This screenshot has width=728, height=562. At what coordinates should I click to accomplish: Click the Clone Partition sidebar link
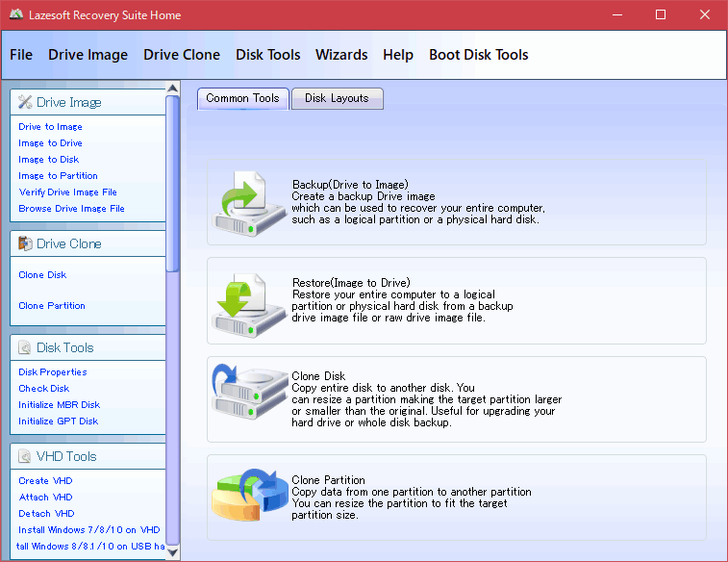52,306
